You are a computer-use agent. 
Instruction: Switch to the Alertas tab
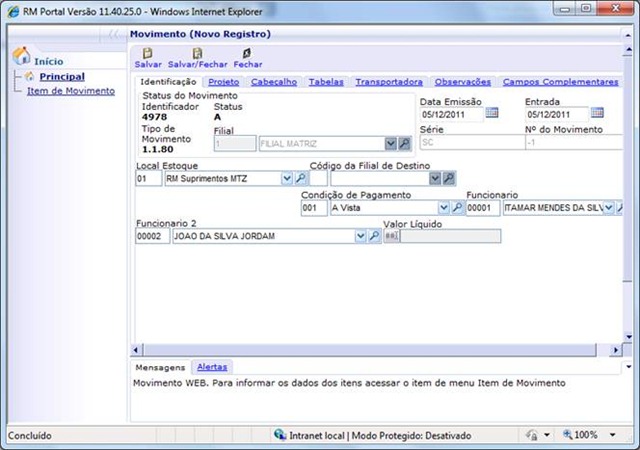coord(212,367)
